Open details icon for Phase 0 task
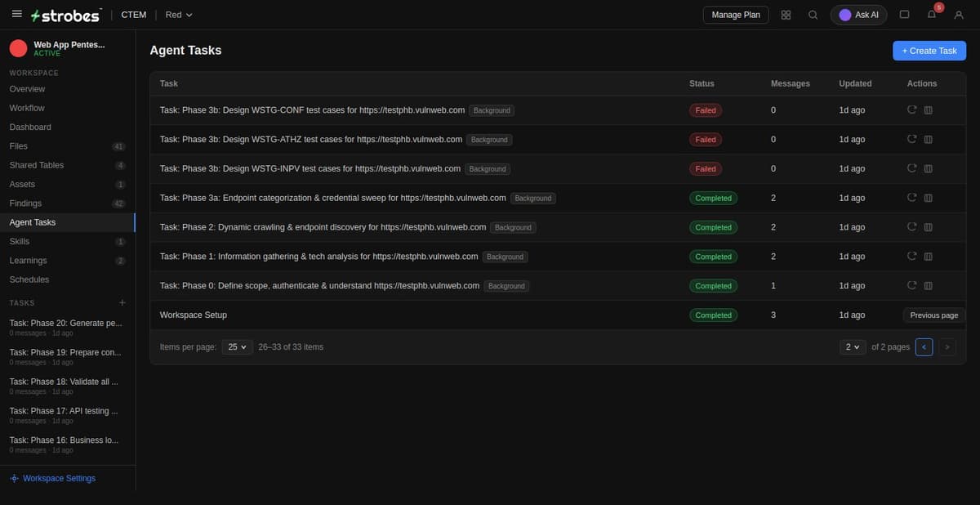980x505 pixels. (x=928, y=286)
